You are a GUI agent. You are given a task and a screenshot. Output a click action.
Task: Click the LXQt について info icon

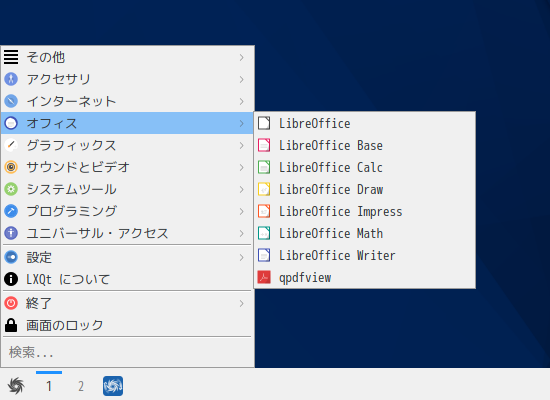(x=11, y=279)
